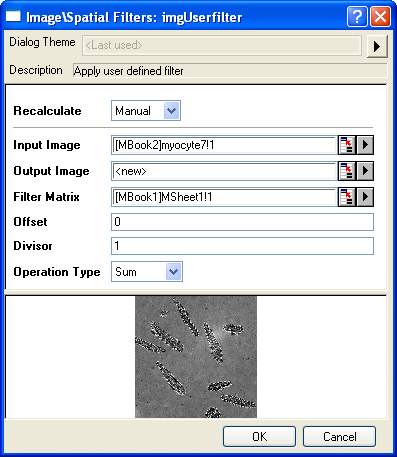Viewport: 397px width, 457px height.
Task: Click the Operation Type label
Action: [57, 272]
